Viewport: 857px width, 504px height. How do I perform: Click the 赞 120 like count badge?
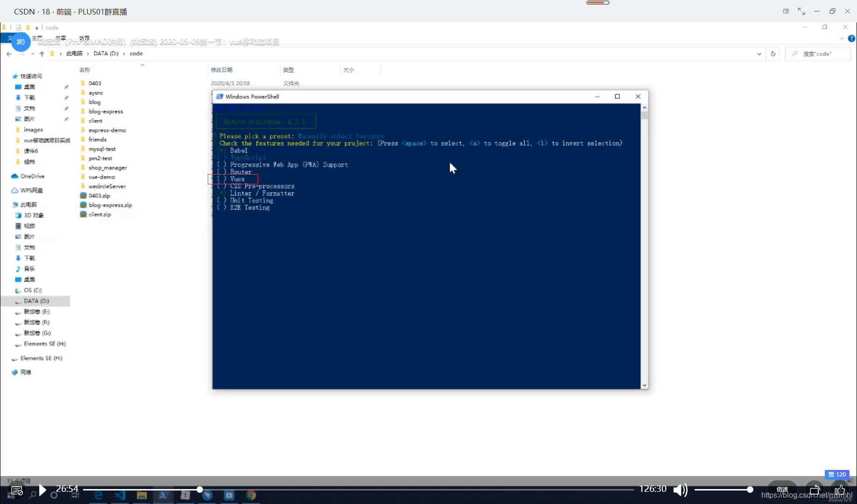[x=837, y=474]
